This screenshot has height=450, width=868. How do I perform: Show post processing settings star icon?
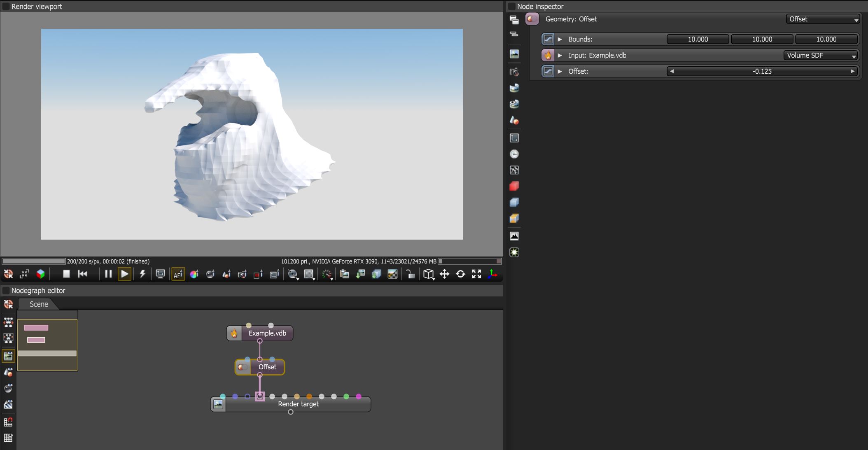point(514,252)
